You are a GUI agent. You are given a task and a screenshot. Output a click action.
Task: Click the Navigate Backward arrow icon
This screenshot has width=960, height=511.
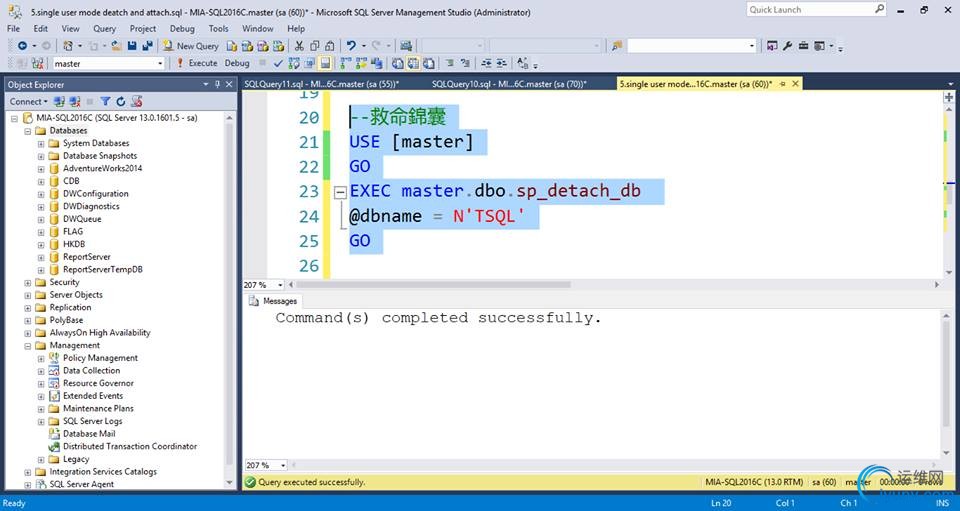click(22, 46)
